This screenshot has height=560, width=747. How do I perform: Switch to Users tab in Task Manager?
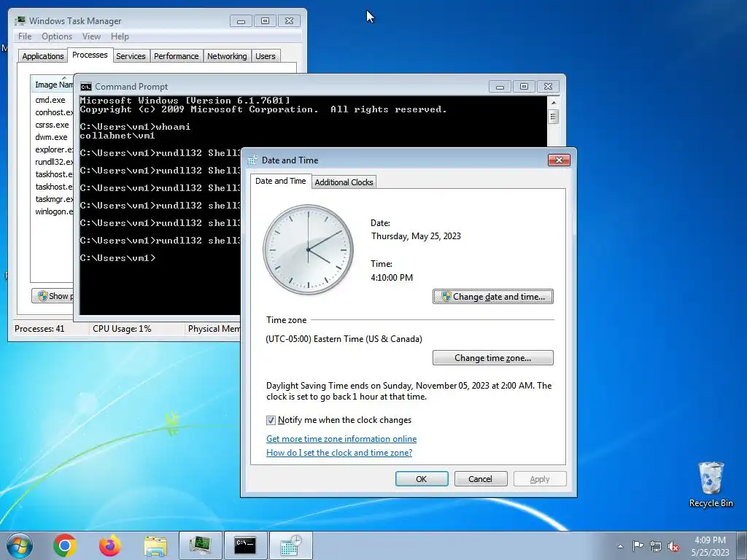pos(265,55)
